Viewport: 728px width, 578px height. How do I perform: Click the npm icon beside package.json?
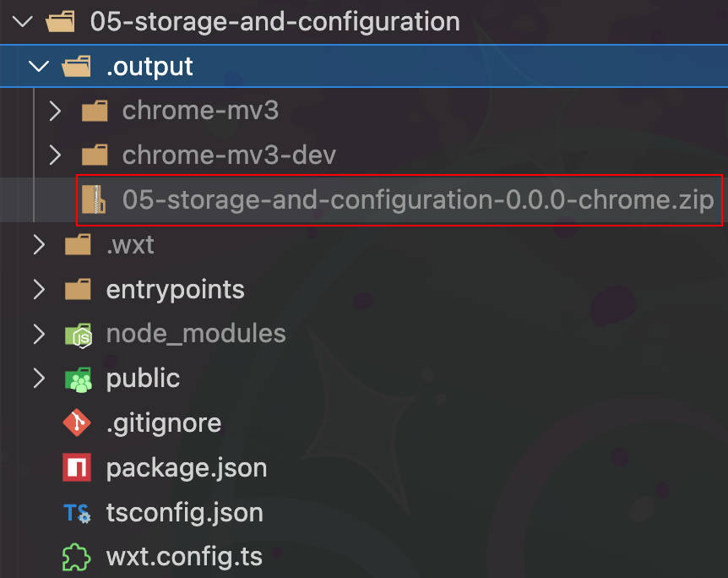[x=78, y=467]
